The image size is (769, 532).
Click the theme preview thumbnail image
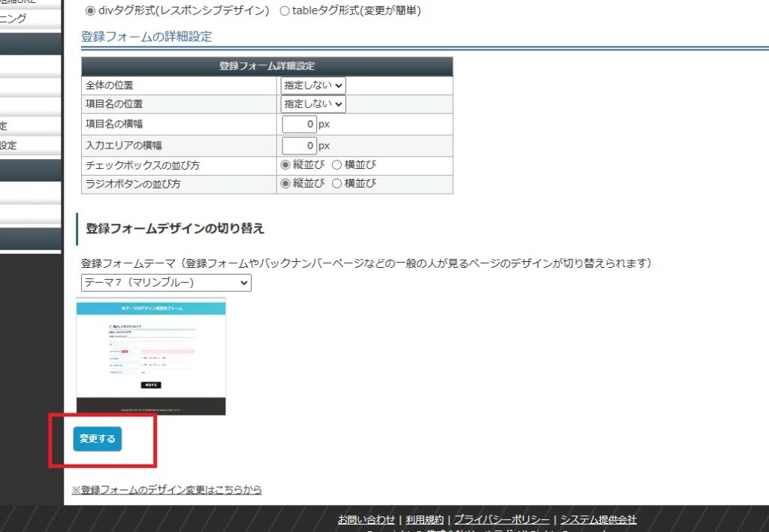151,356
